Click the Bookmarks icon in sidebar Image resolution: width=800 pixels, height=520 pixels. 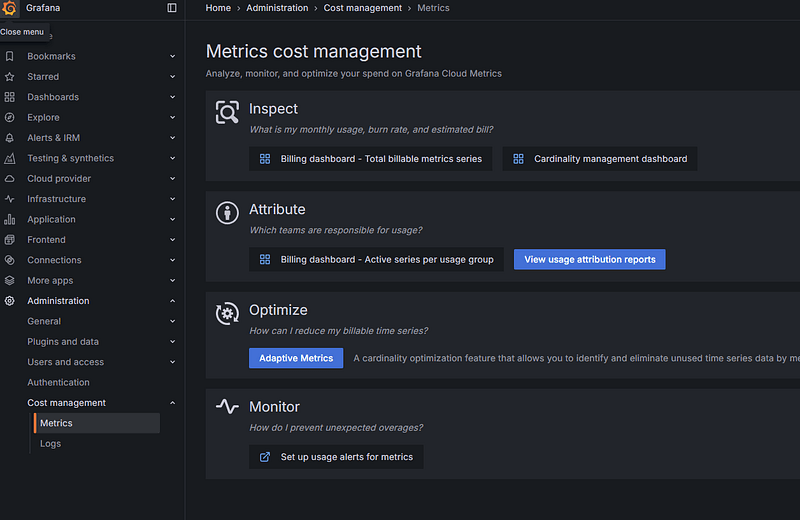point(9,56)
